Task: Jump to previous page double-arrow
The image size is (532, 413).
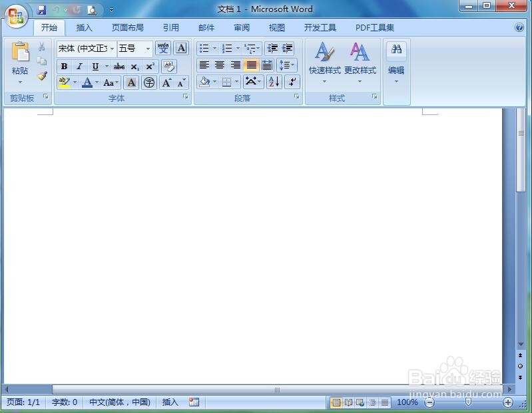Action: 520,355
